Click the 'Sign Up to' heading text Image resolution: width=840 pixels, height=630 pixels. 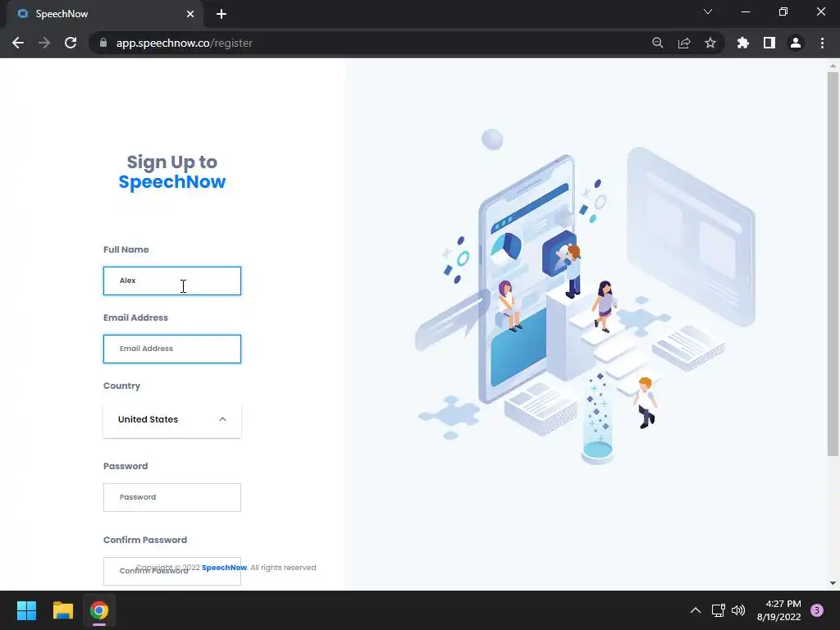(172, 162)
